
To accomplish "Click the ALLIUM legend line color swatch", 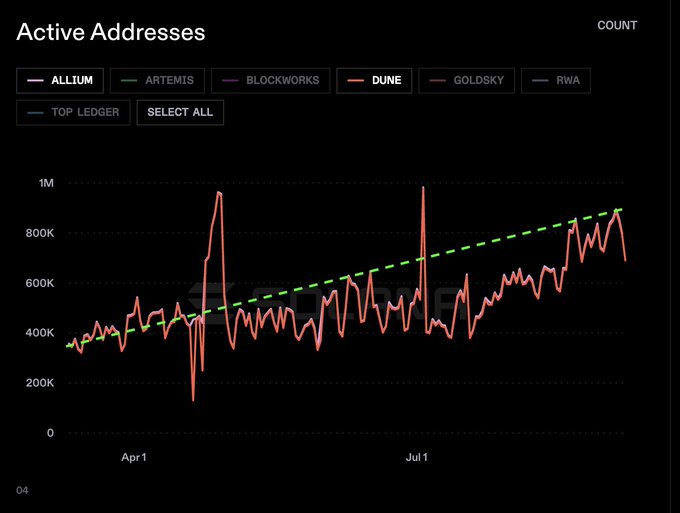I will coord(35,81).
